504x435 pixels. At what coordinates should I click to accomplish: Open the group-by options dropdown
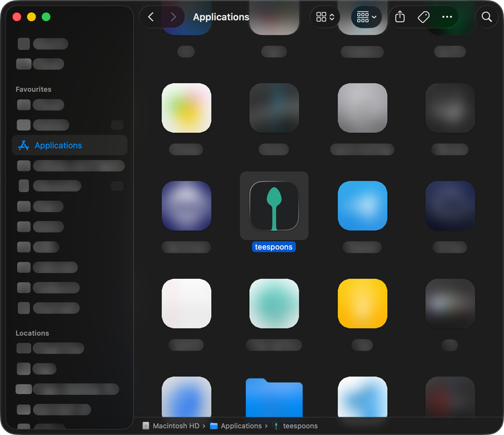tap(367, 17)
